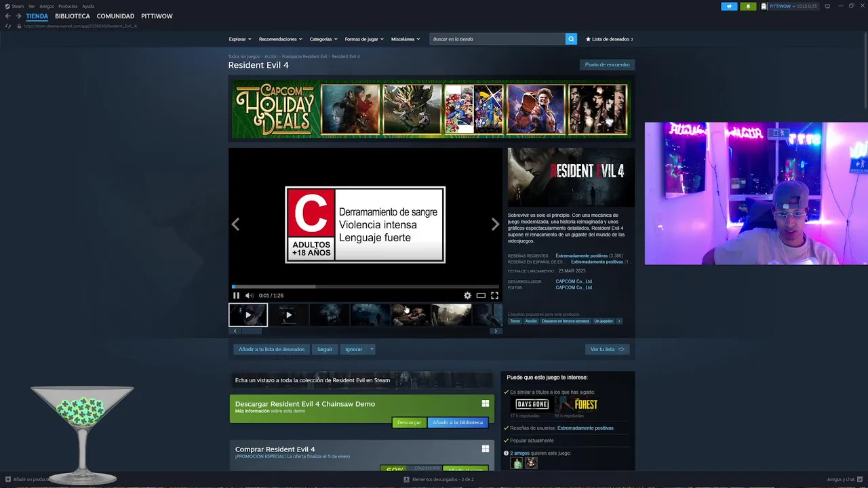Image resolution: width=868 pixels, height=488 pixels.
Task: Click the store search magnifier icon
Action: pos(571,39)
